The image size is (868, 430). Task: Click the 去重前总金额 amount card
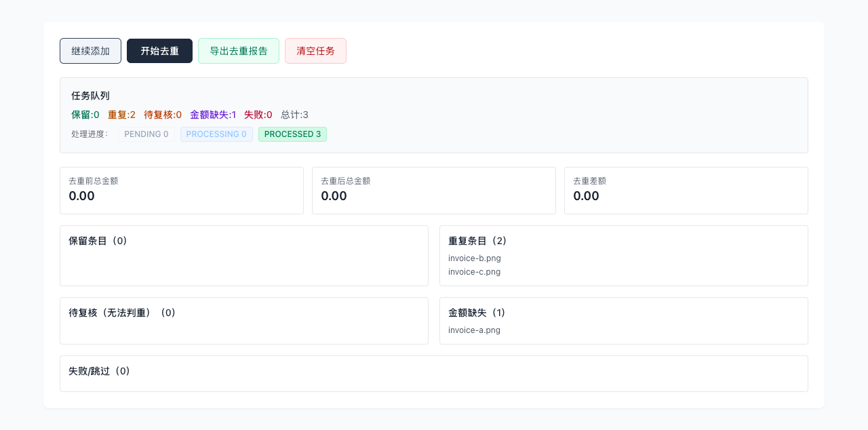[181, 191]
